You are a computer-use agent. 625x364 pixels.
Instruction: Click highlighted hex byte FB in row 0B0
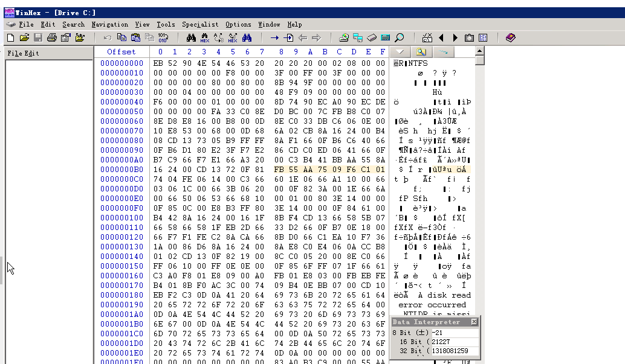[279, 170]
